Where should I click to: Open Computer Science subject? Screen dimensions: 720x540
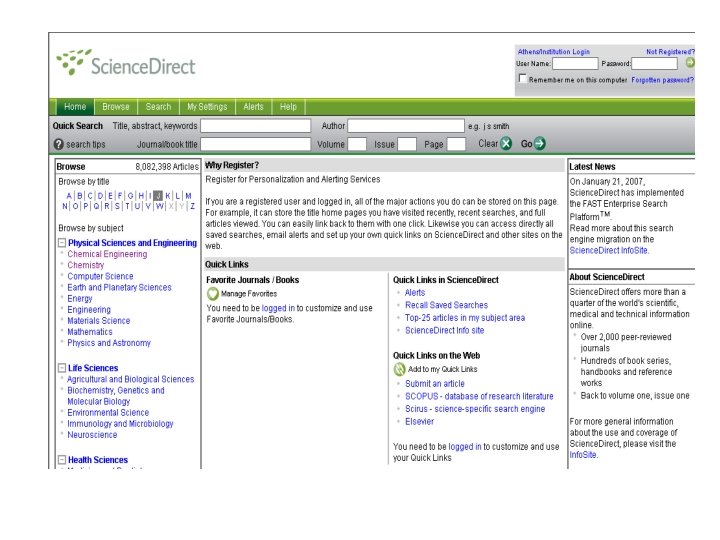pos(101,276)
